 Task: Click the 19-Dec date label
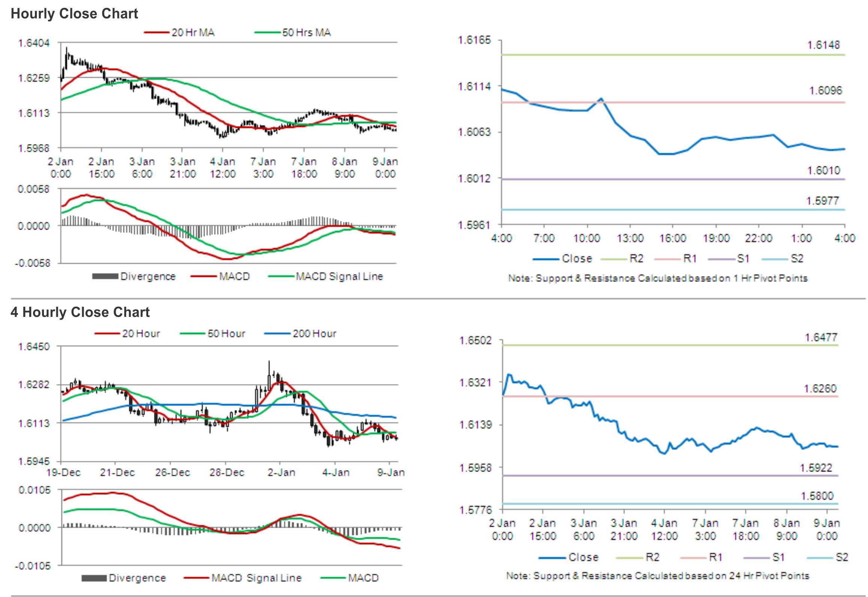(63, 472)
